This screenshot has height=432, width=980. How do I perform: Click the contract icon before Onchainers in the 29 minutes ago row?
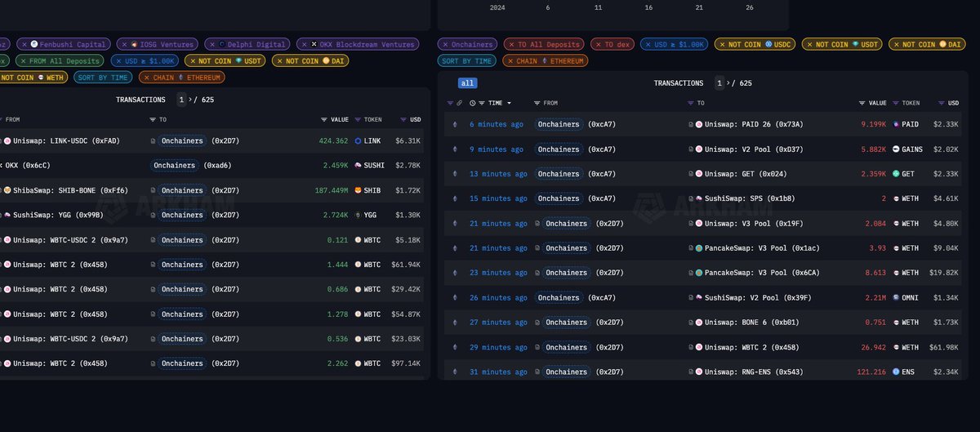(x=537, y=347)
